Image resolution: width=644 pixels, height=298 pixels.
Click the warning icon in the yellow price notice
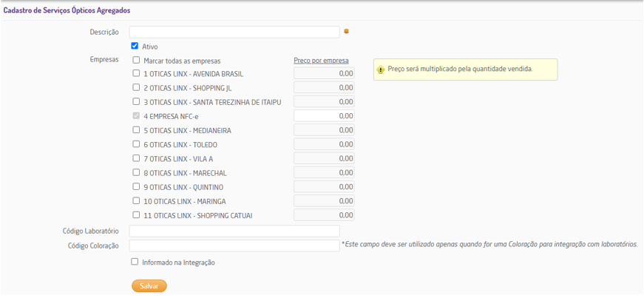[380, 69]
